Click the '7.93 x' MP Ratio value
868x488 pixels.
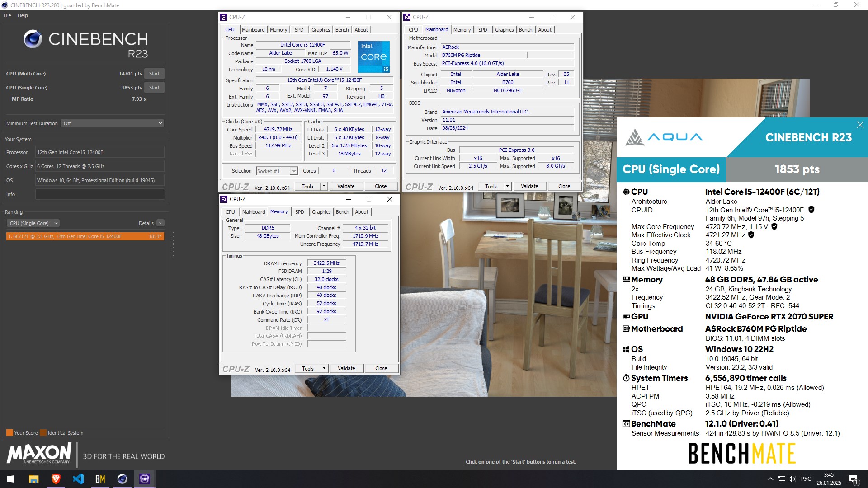click(x=139, y=99)
